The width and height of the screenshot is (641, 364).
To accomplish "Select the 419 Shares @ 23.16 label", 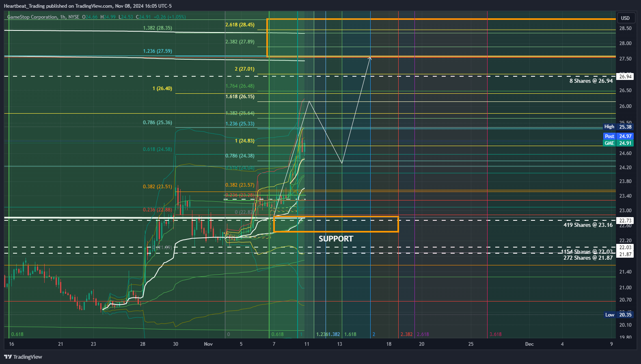I will (588, 225).
